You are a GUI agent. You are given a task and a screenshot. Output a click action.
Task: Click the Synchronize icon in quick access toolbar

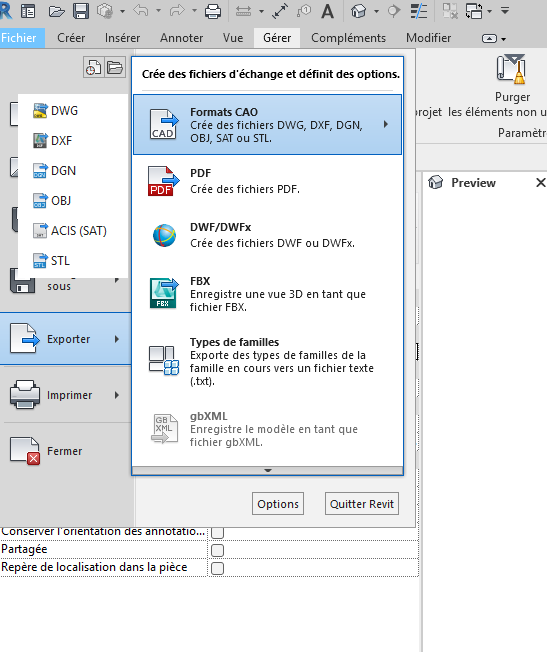click(105, 11)
